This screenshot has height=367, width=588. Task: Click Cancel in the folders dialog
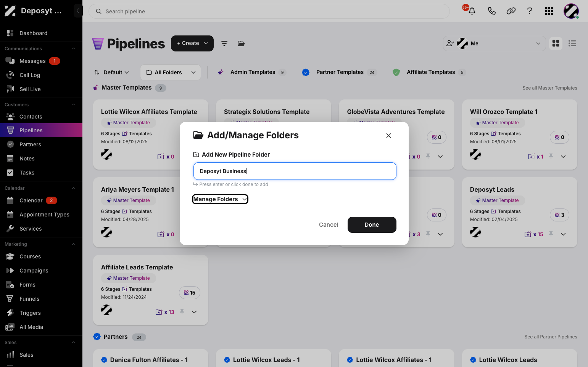(329, 225)
